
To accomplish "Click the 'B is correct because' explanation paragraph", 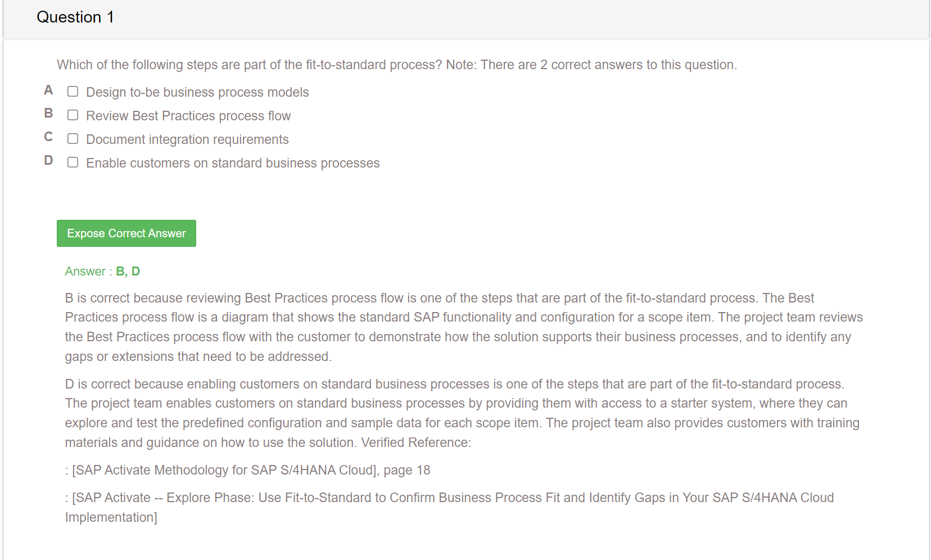I will [x=464, y=327].
